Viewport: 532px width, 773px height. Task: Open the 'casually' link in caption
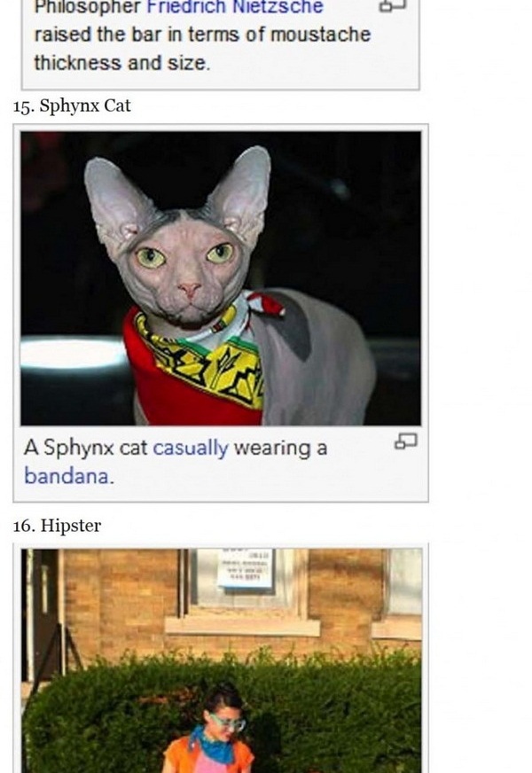191,449
